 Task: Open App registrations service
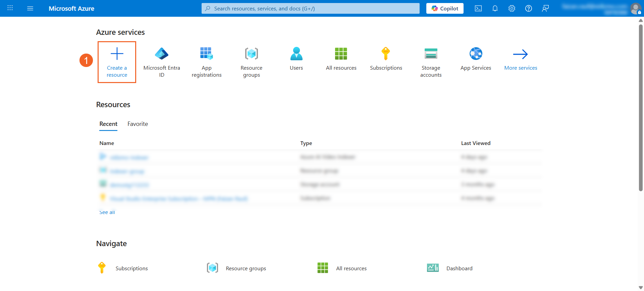[x=206, y=54]
